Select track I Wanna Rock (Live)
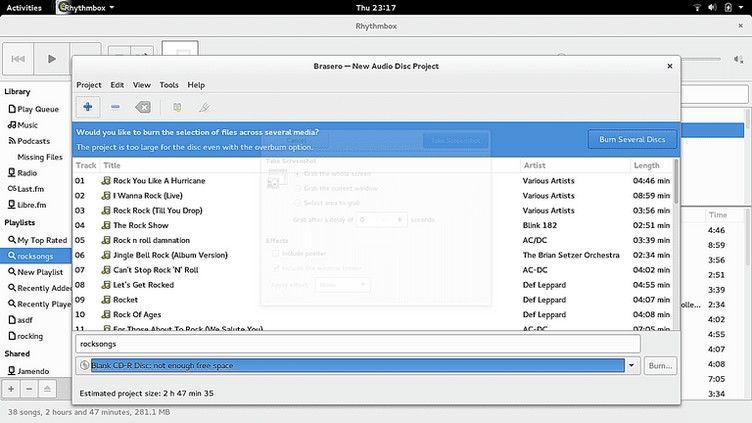This screenshot has width=752, height=423. [148, 196]
